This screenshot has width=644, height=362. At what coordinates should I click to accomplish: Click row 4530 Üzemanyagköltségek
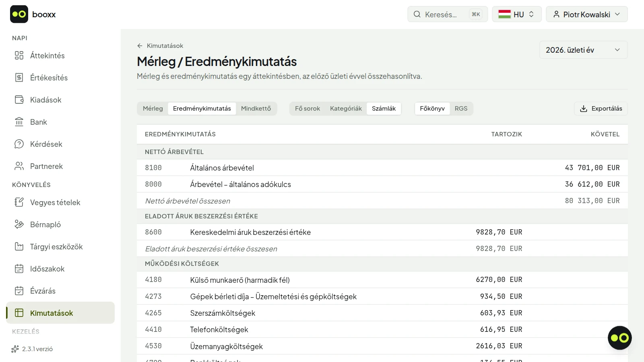coord(382,346)
